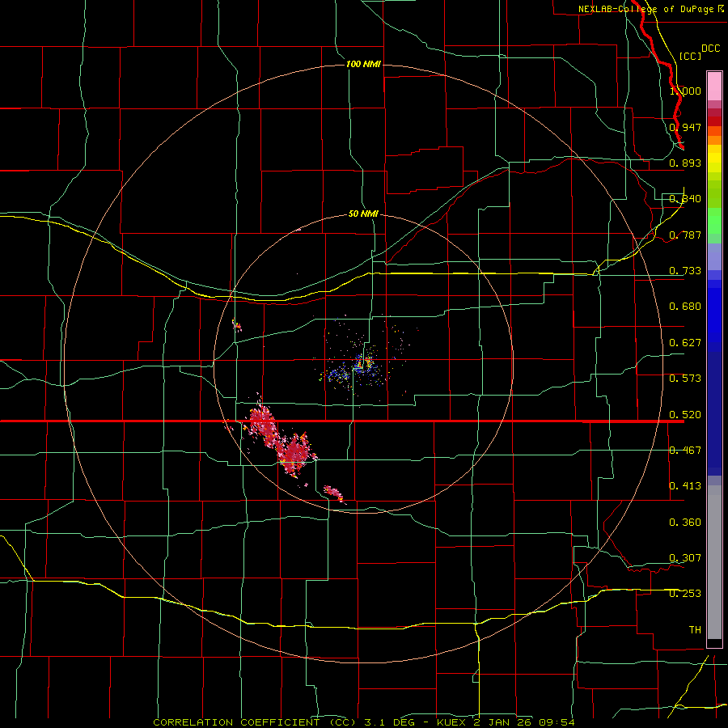
Task: Click the Correlation Coefficient caption at bottom
Action: point(363,722)
